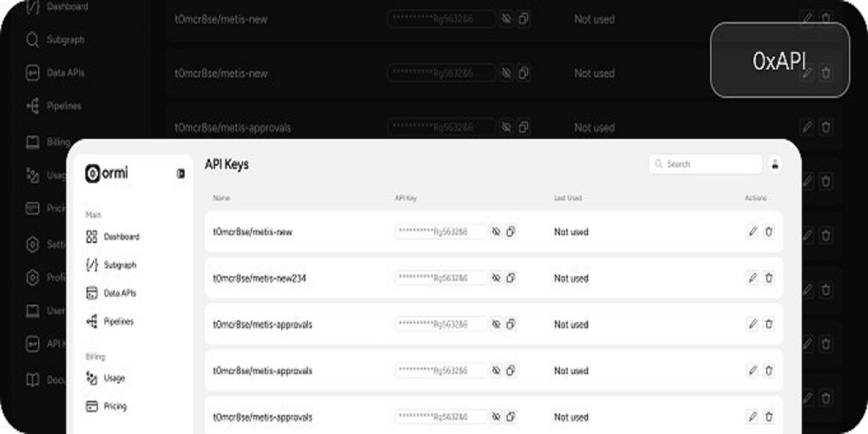
Task: Copy the API key for t0mcr8se/metis-new234
Action: point(510,278)
